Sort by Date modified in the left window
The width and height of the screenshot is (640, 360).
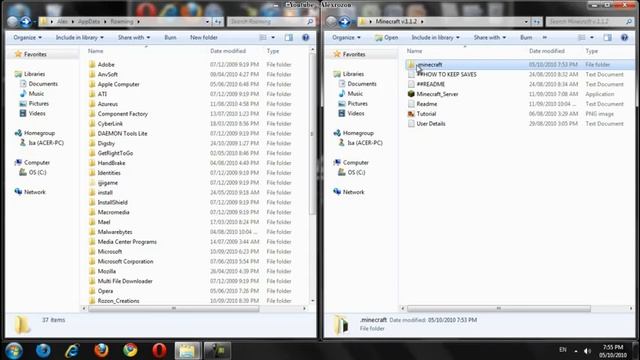coord(228,51)
